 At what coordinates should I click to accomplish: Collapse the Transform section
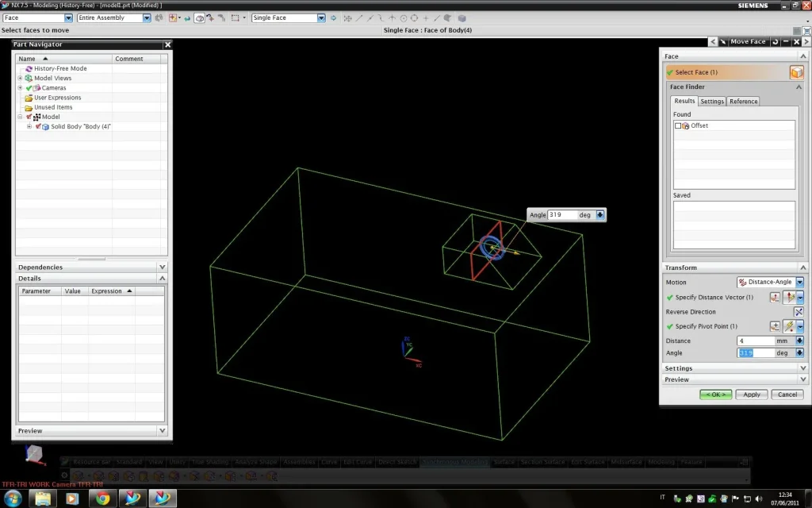click(803, 267)
